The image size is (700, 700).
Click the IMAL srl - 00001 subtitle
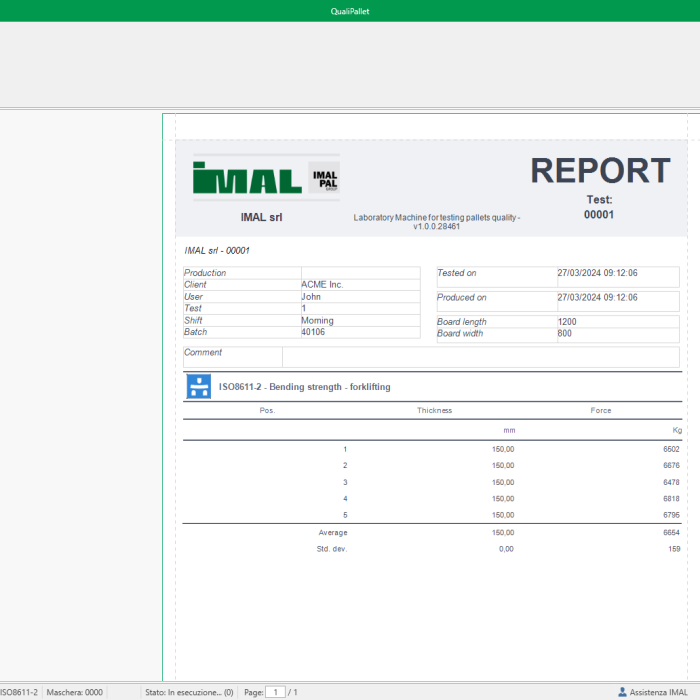click(217, 250)
